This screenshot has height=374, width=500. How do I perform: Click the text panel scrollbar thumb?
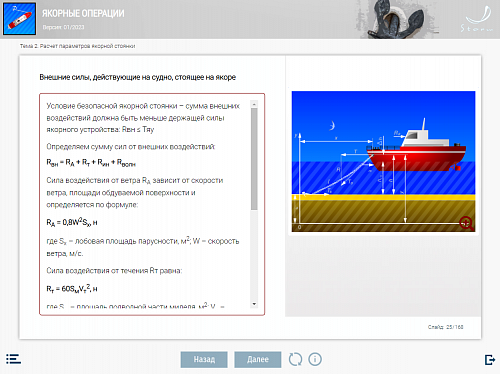[254, 159]
